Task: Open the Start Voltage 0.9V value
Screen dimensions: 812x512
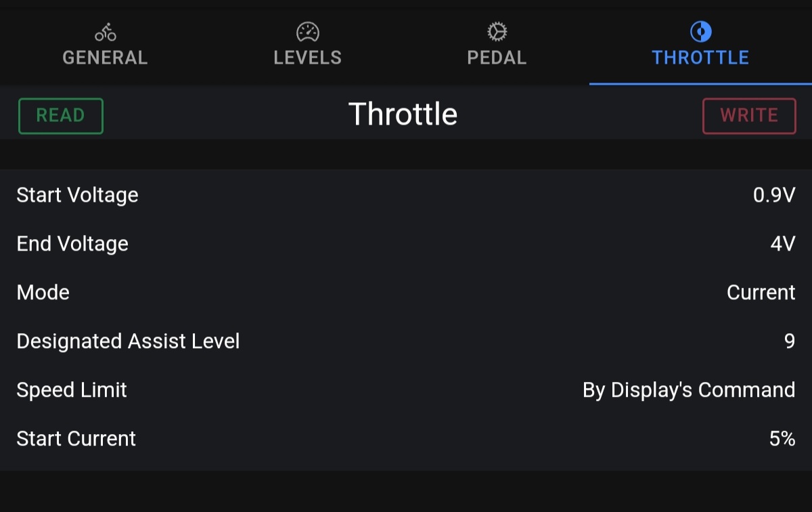Action: point(774,195)
